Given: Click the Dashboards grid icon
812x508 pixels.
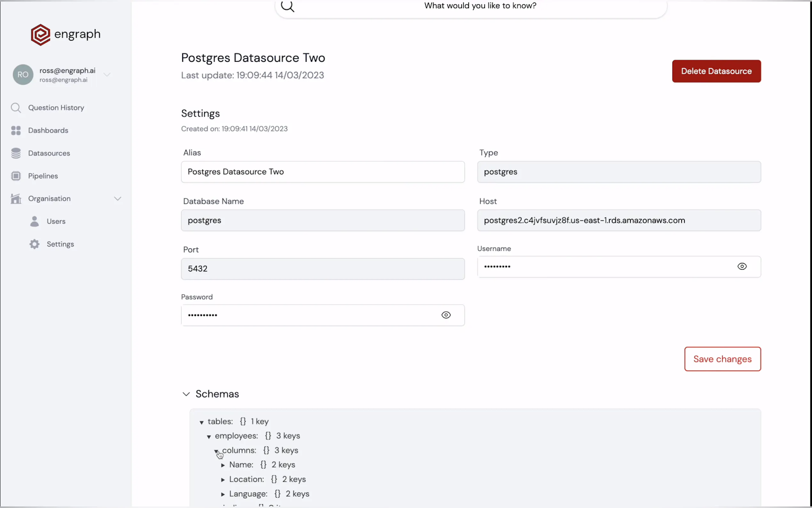Looking at the screenshot, I should point(16,131).
